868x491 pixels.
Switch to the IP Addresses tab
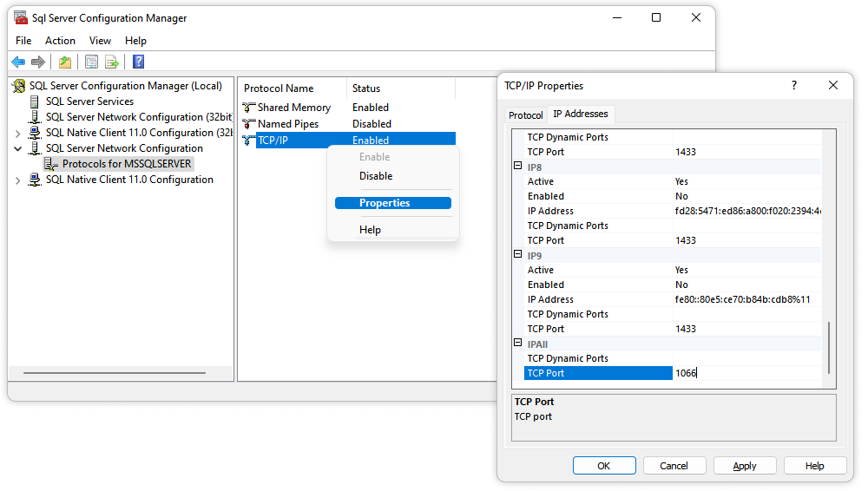(x=580, y=114)
